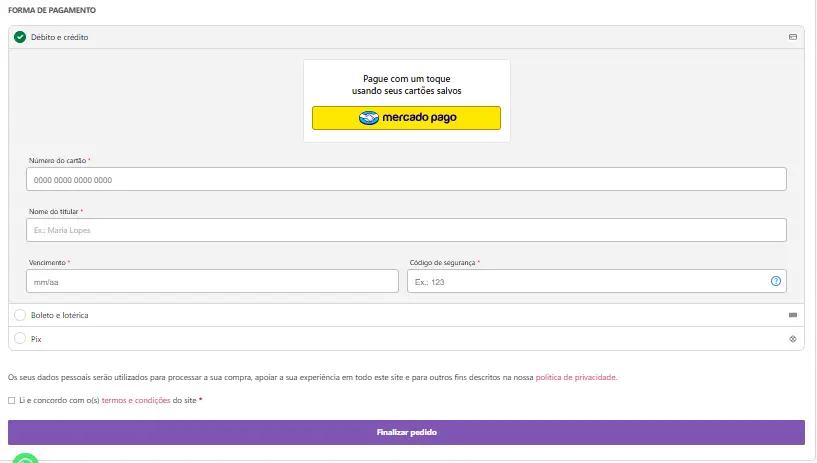Open the política de privacidade link
The image size is (817, 463).
tap(576, 377)
